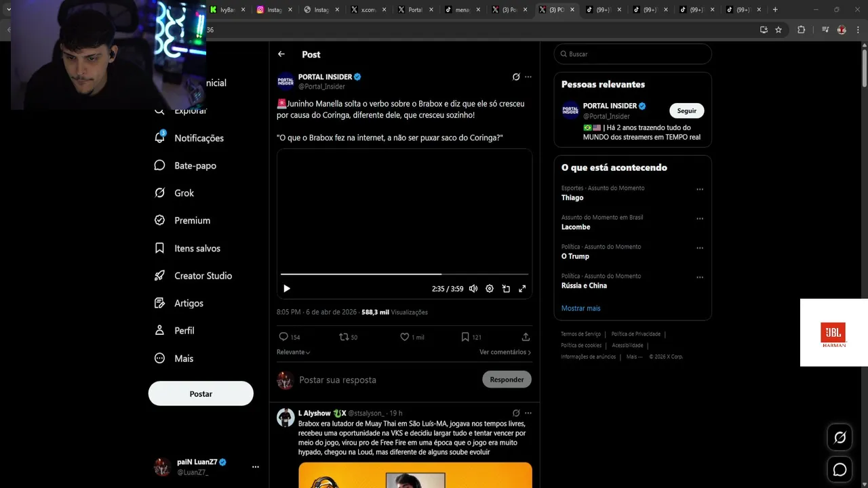Click the Postar button
Image resolution: width=868 pixels, height=488 pixels.
point(201,394)
